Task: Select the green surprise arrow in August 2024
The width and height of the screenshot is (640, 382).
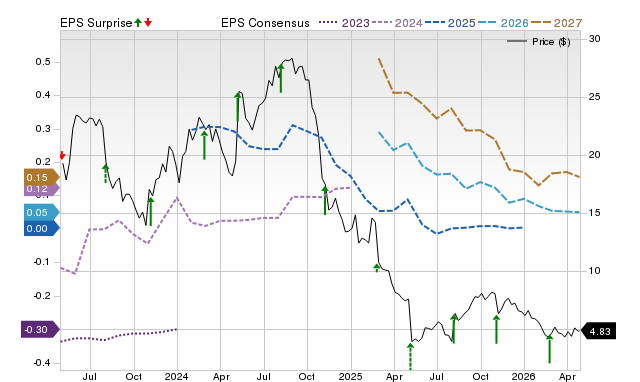Action: 281,78
